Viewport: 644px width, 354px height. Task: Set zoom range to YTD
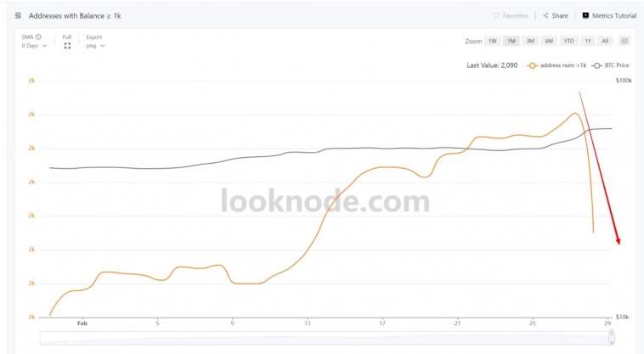tap(569, 41)
